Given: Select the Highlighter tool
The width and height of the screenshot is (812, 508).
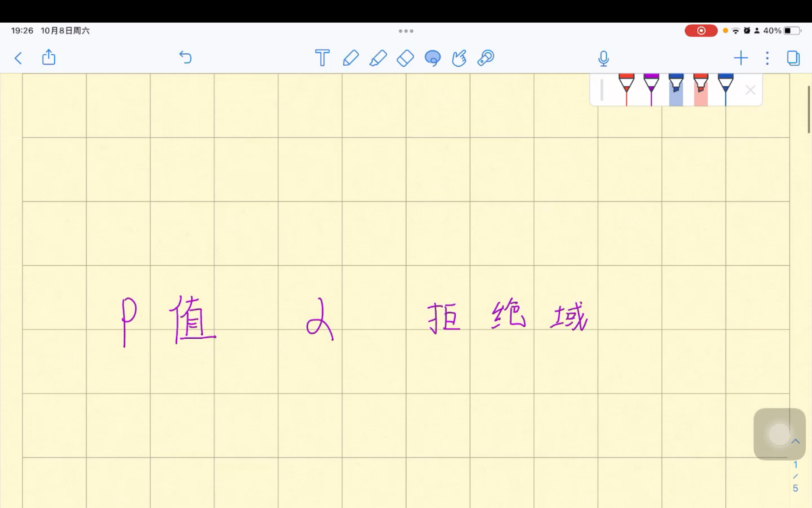Looking at the screenshot, I should click(378, 58).
